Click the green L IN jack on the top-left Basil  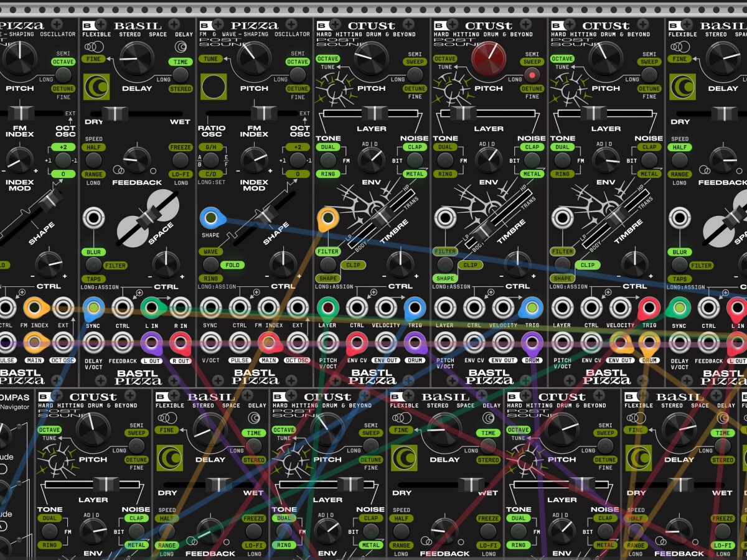tap(151, 307)
